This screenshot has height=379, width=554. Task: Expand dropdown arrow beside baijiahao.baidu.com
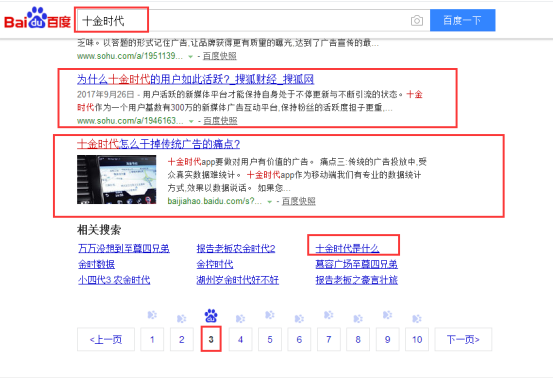pyautogui.click(x=270, y=202)
